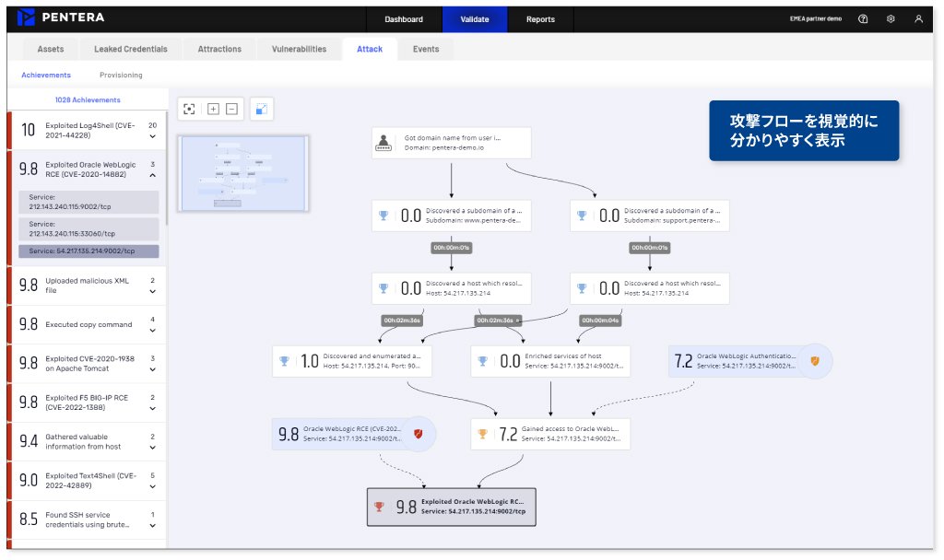The width and height of the screenshot is (944, 560).
Task: Click trophy icon on support subdomain node
Action: (x=582, y=216)
